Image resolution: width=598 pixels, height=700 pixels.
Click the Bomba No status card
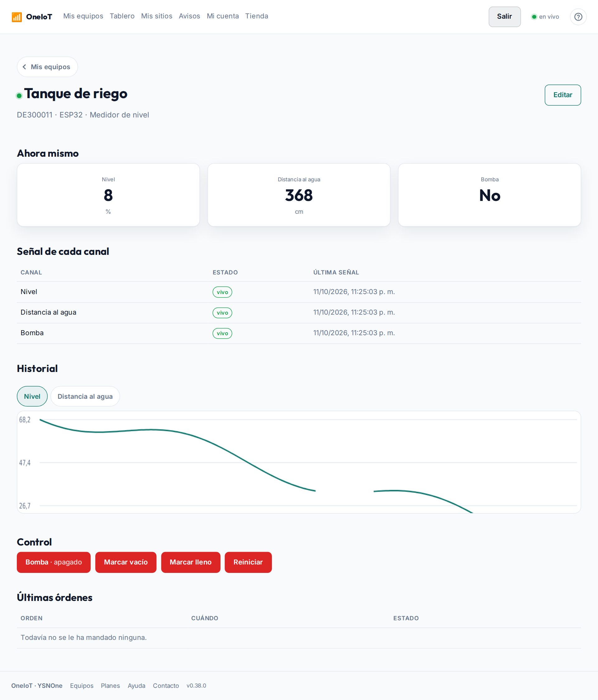click(490, 195)
